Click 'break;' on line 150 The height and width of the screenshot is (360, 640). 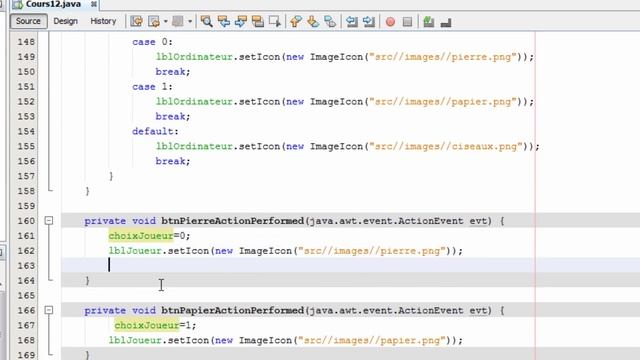173,72
